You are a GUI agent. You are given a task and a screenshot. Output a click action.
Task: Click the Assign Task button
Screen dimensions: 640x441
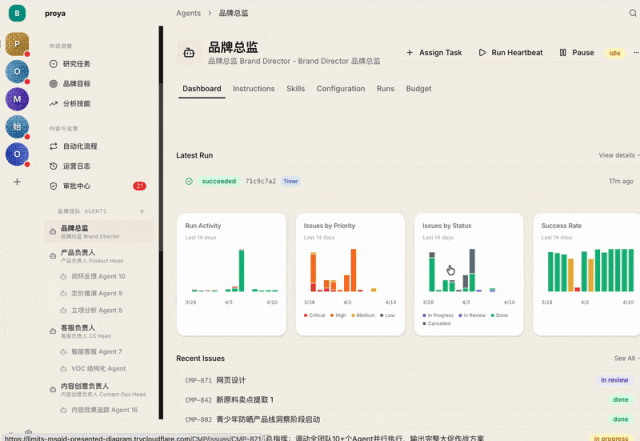(434, 53)
